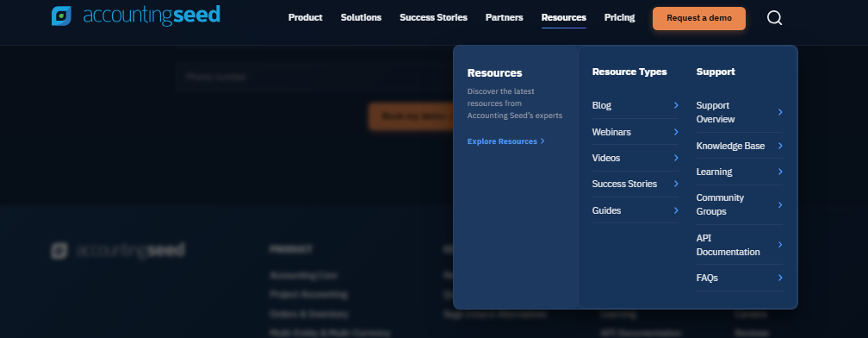Click the chevron beside Explore Resources
This screenshot has height=338, width=868.
tap(542, 141)
